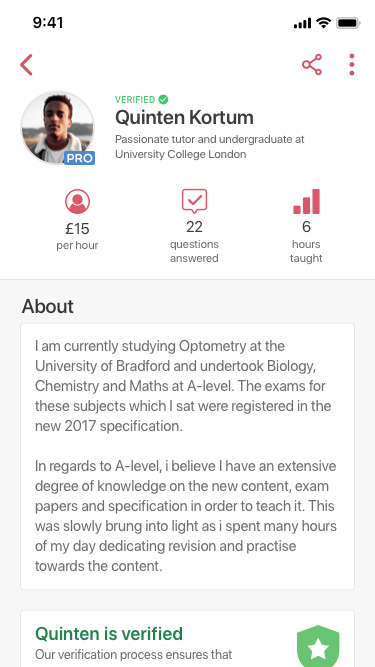The width and height of the screenshot is (375, 667).
Task: Tap the questions answered checkmark icon
Action: click(x=194, y=201)
